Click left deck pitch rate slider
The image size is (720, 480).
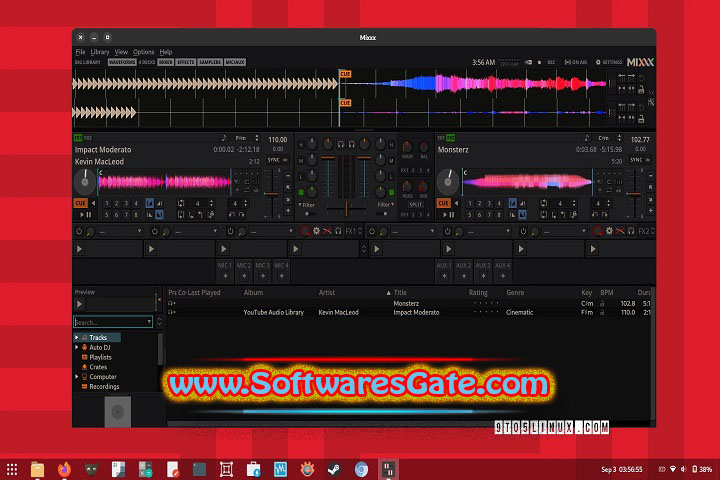click(271, 194)
